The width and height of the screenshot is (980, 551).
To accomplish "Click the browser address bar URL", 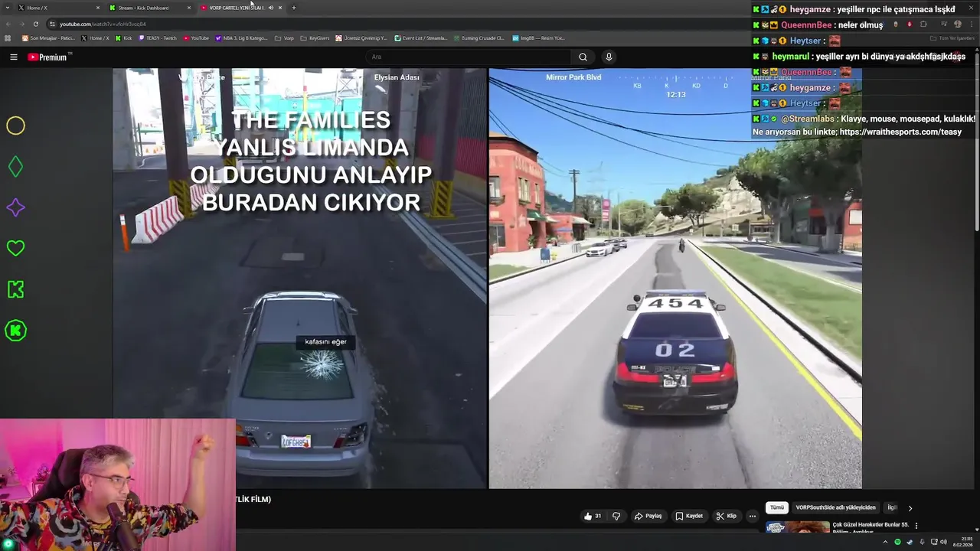I will 103,24.
